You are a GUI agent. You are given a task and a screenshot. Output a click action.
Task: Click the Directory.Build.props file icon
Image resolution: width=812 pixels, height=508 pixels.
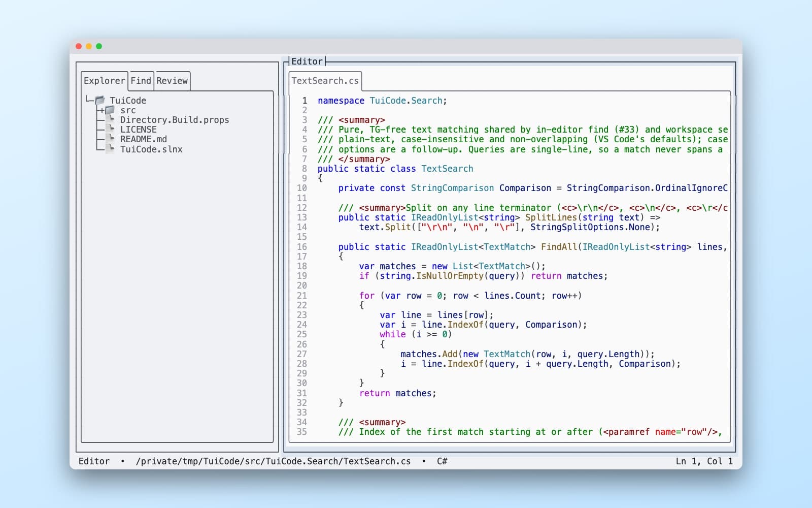tap(110, 120)
